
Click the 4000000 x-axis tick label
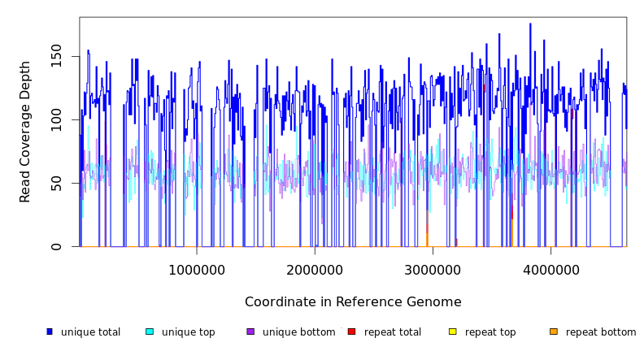[x=550, y=271]
